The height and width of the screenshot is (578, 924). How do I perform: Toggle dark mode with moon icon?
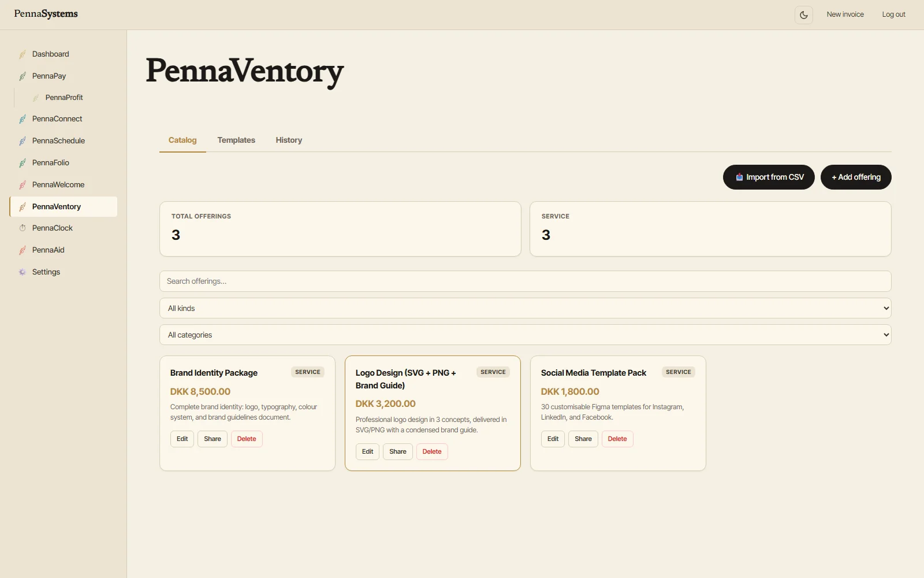(x=803, y=14)
